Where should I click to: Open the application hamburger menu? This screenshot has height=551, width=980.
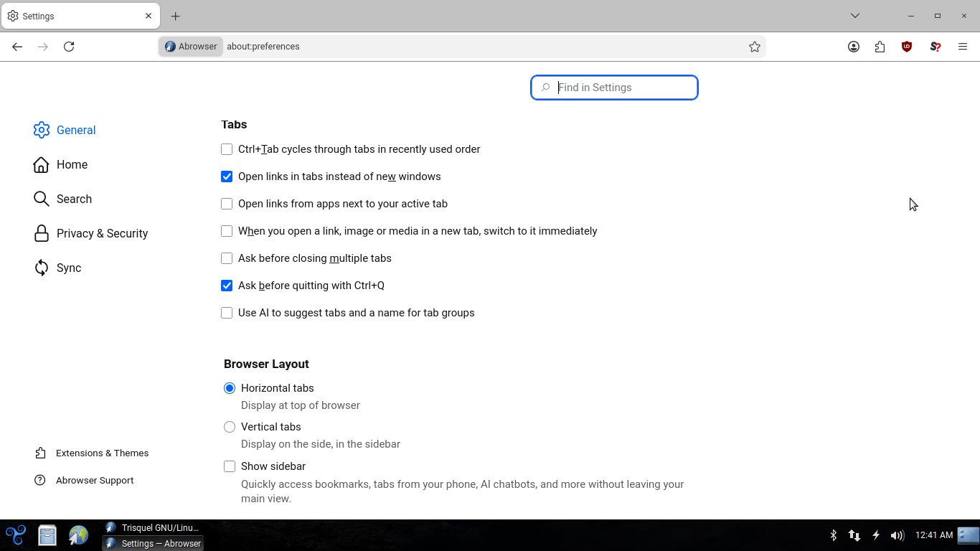pos(963,47)
